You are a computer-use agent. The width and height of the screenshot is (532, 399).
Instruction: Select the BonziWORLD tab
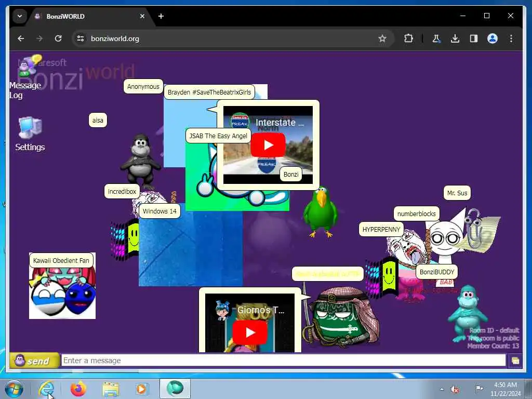pos(90,16)
